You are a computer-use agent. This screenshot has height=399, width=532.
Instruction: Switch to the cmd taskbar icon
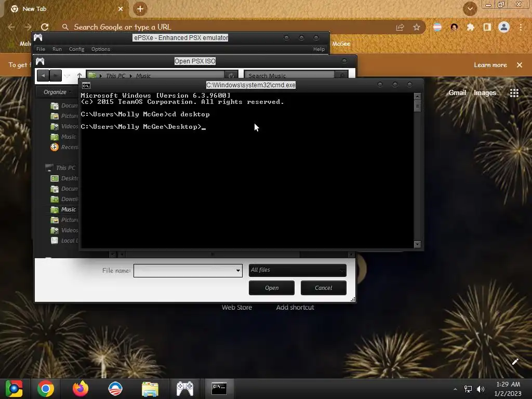(x=219, y=389)
